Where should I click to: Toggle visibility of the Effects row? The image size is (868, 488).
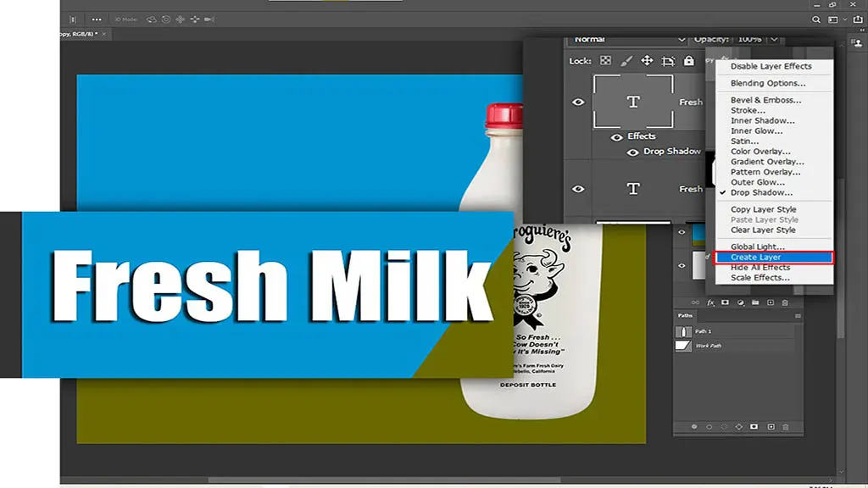617,137
